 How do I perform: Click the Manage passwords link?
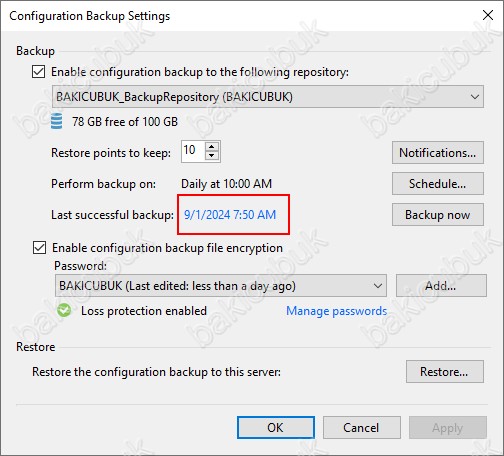(x=336, y=311)
